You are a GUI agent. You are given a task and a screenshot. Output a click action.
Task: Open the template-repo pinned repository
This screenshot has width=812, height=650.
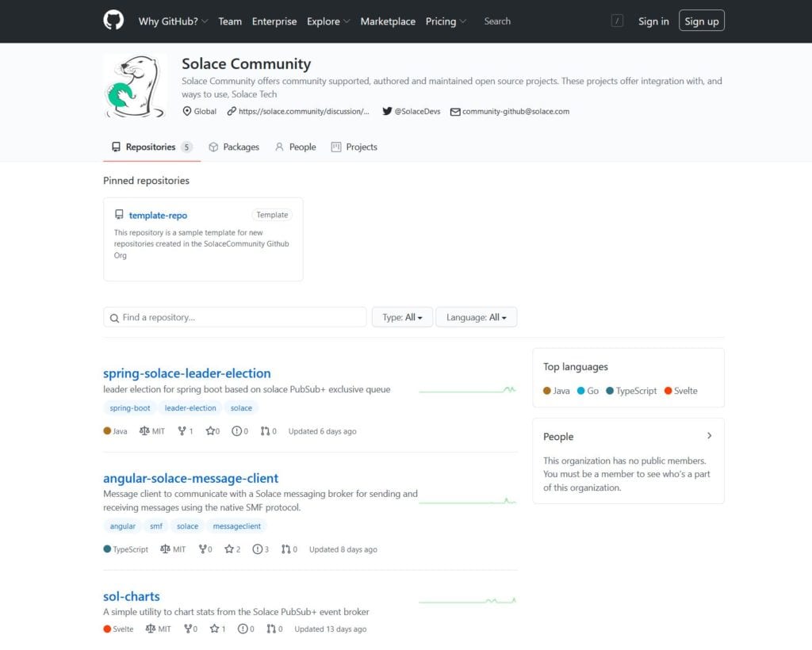[x=159, y=215]
